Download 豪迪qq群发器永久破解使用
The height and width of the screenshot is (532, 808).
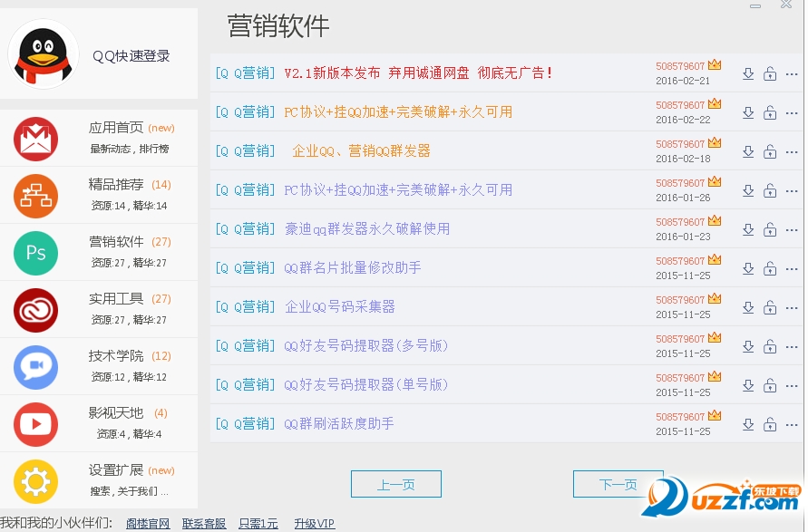748,229
